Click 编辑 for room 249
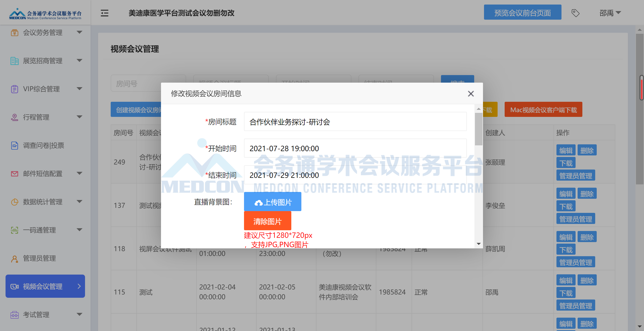644x331 pixels. [x=566, y=150]
